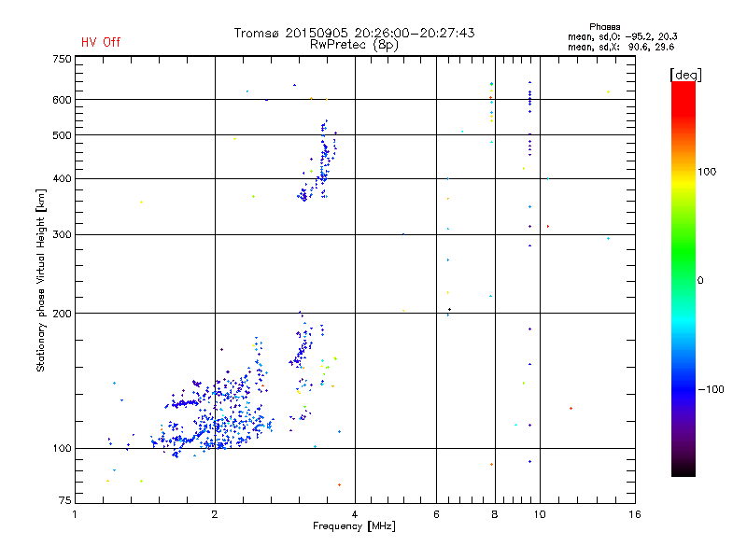Viewport: 747px width, 560px height.
Task: Click the y-axis tick label '500'
Action: (62, 135)
